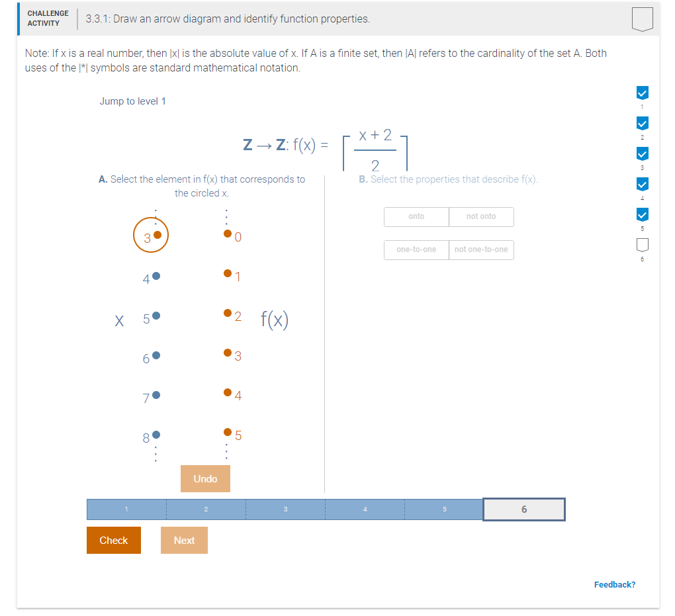
Task: Click the highlighted segment 6 on the progress bar
Action: click(523, 509)
